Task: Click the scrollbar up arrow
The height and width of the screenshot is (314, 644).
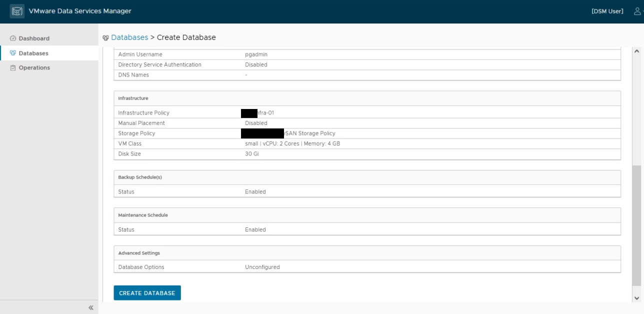Action: click(636, 51)
